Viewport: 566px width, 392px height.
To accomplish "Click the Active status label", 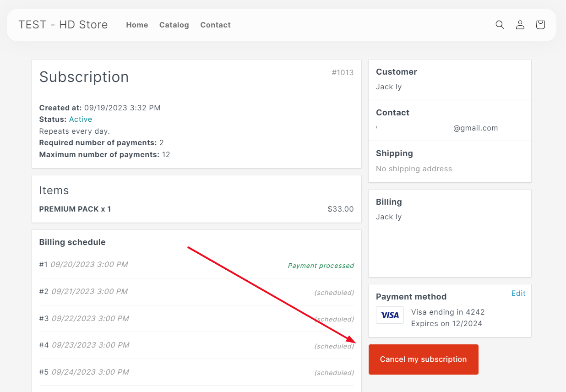I will (x=81, y=119).
